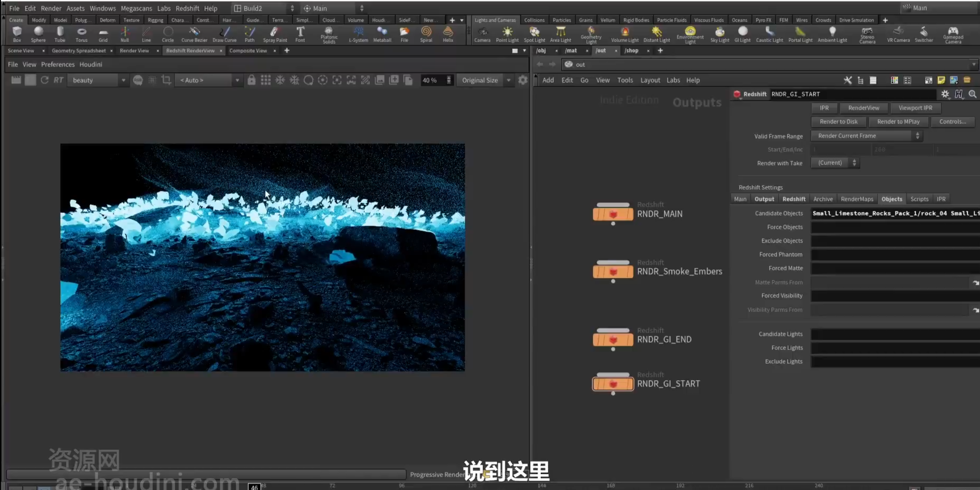Expand the Valid Frame Range dropdown
This screenshot has height=490, width=980.
(x=866, y=136)
